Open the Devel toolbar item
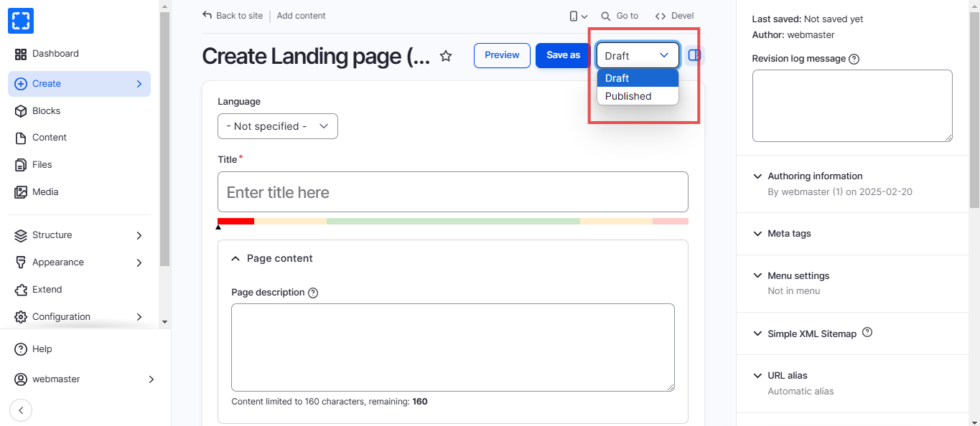 point(675,16)
